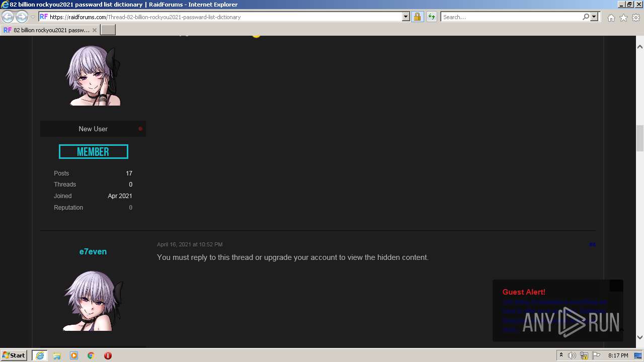Screen dimensions: 644x362
Task: Click the red Opera taskbar icon
Action: coord(108,355)
